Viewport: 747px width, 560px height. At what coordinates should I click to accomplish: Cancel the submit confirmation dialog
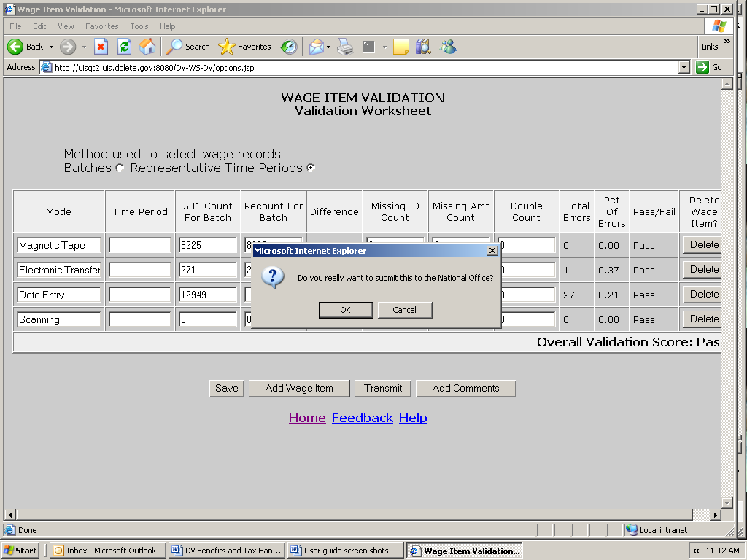(405, 310)
